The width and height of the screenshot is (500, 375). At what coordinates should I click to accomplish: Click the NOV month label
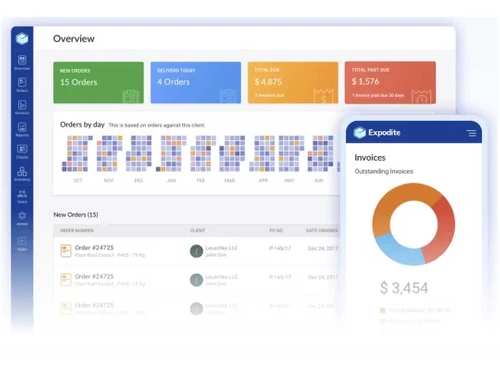(109, 180)
